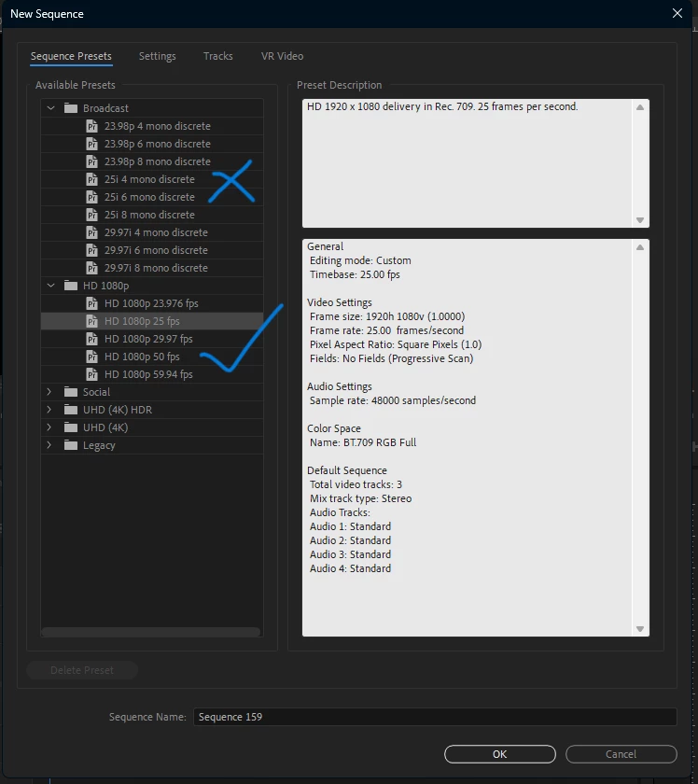Click the Pr icon of 25i 4 mono discrete

coord(92,179)
